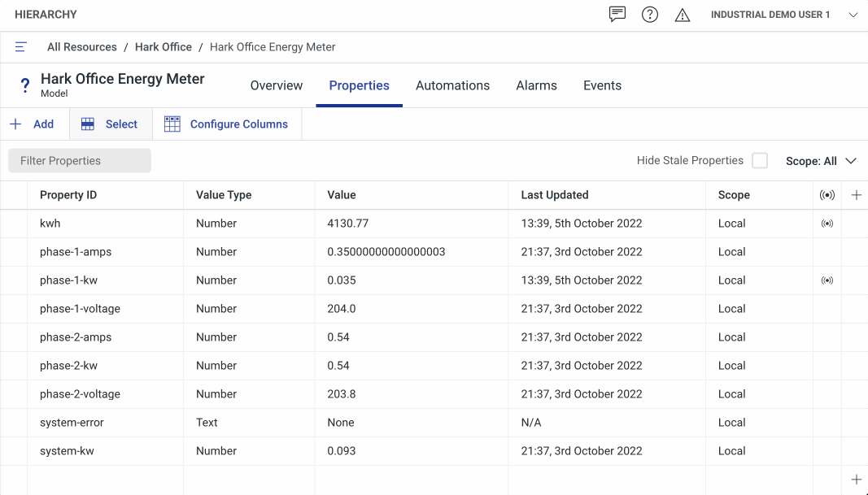This screenshot has width=868, height=495.
Task: Open Configure Columns
Action: [238, 124]
